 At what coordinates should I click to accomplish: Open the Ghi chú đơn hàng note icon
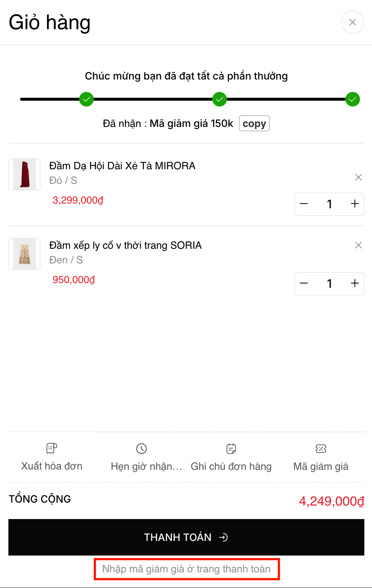[x=231, y=449]
